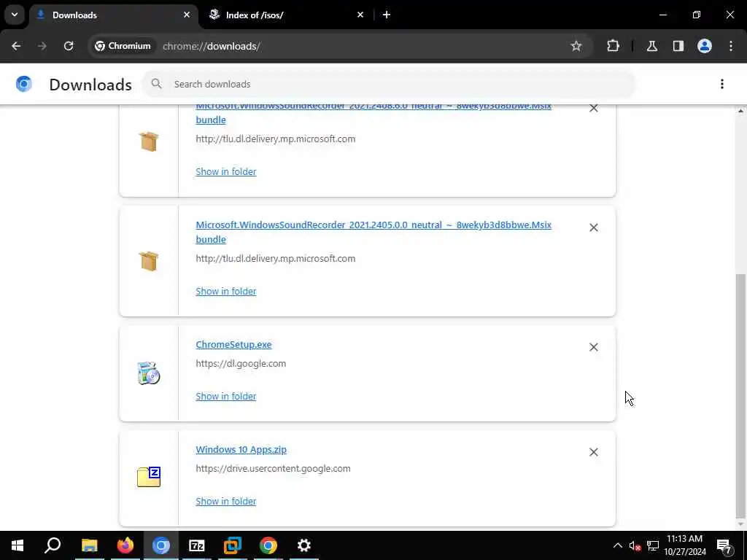Open the Chromium three-dot menu
Screen dimensions: 747x560
pyautogui.click(x=731, y=46)
